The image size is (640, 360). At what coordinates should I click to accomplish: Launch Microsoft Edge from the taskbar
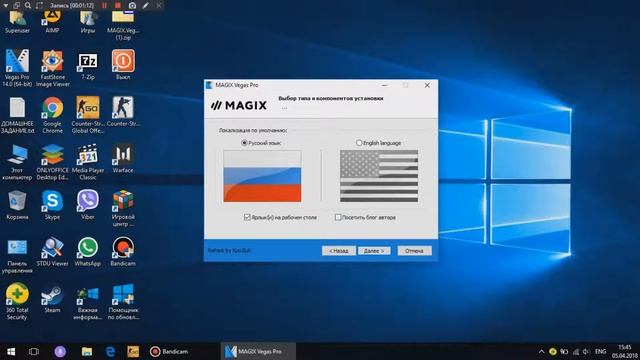tap(110, 351)
